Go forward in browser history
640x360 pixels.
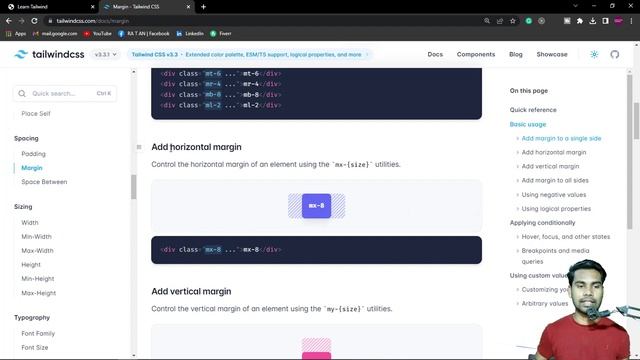[22, 21]
